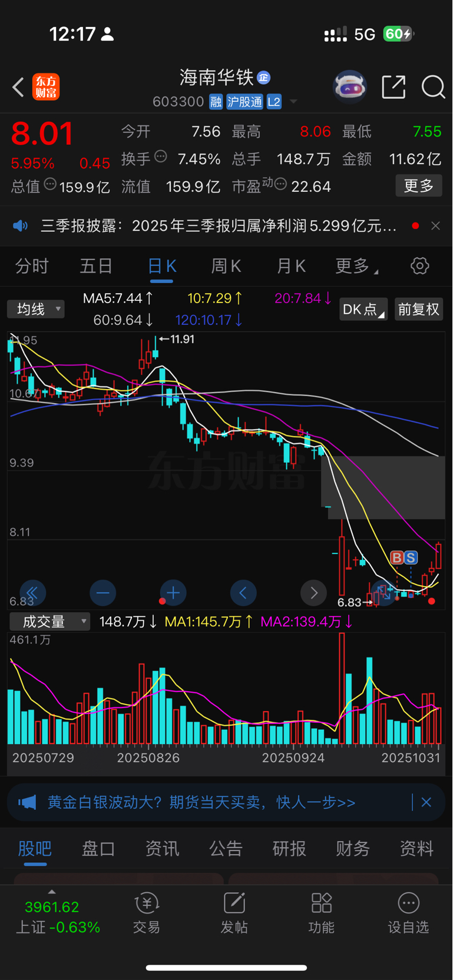Open the 前复权 adjustment selector

click(x=419, y=309)
